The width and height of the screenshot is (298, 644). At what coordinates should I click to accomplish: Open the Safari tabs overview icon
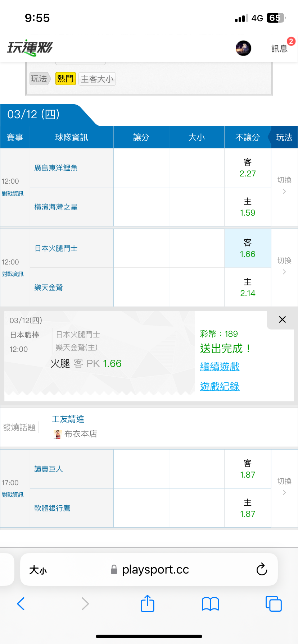tap(274, 604)
